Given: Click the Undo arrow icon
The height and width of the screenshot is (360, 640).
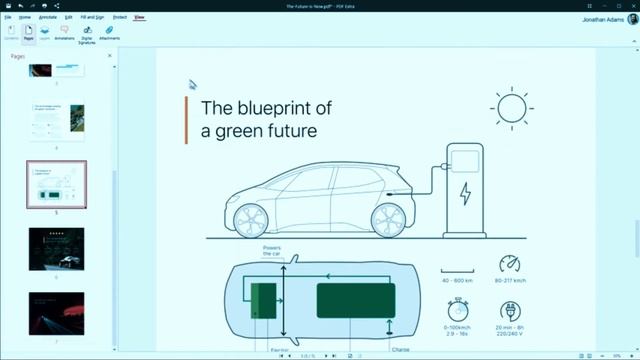Looking at the screenshot, I should pos(20,6).
